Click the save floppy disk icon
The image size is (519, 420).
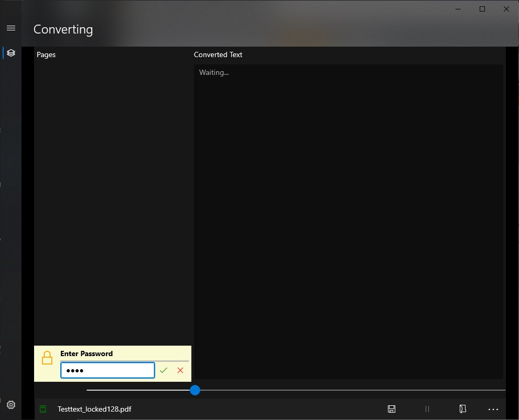pyautogui.click(x=392, y=409)
